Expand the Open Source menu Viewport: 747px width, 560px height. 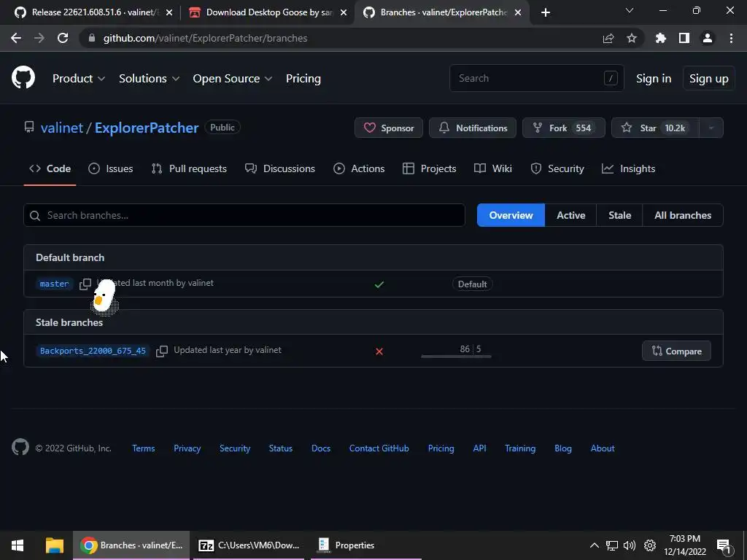click(233, 79)
